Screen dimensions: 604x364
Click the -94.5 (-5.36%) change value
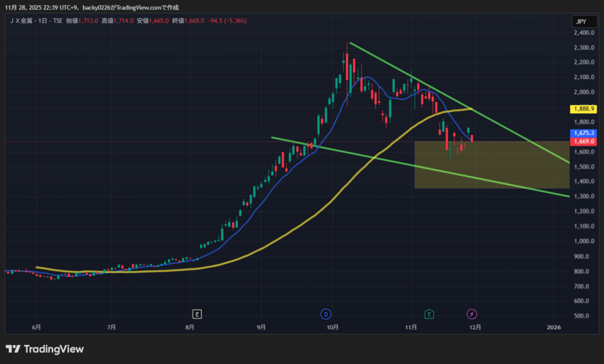(227, 21)
